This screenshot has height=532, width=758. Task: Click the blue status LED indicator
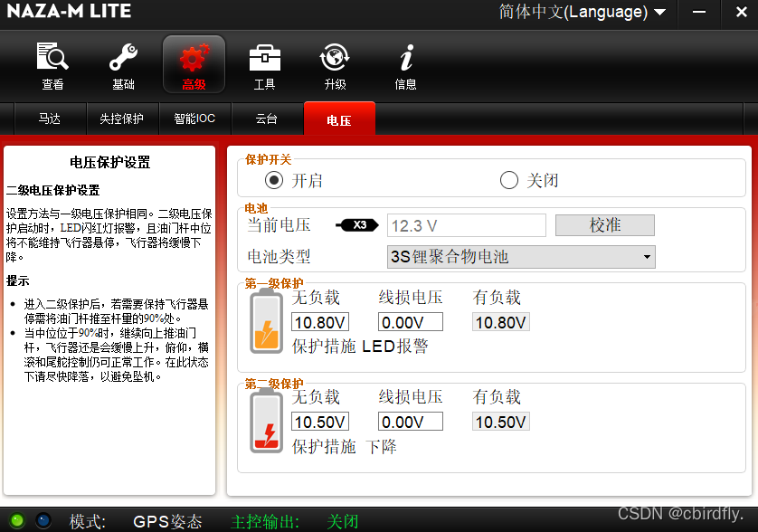pyautogui.click(x=43, y=520)
